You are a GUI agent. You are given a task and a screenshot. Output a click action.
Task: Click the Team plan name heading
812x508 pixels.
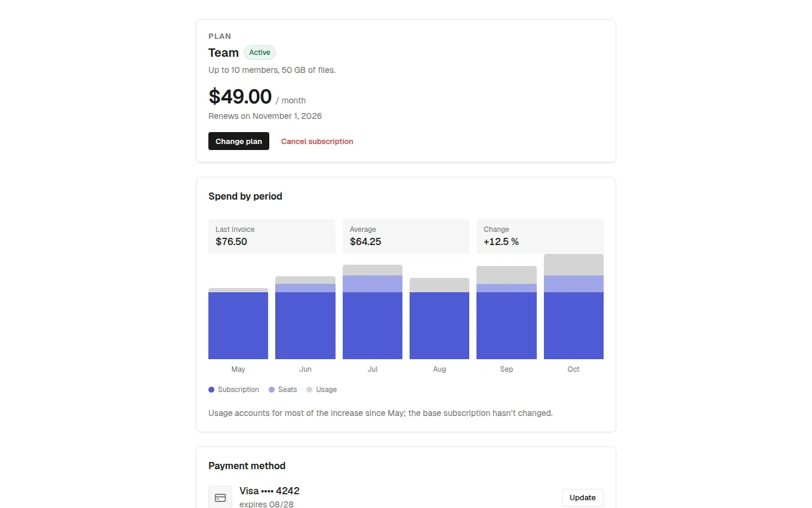point(223,53)
